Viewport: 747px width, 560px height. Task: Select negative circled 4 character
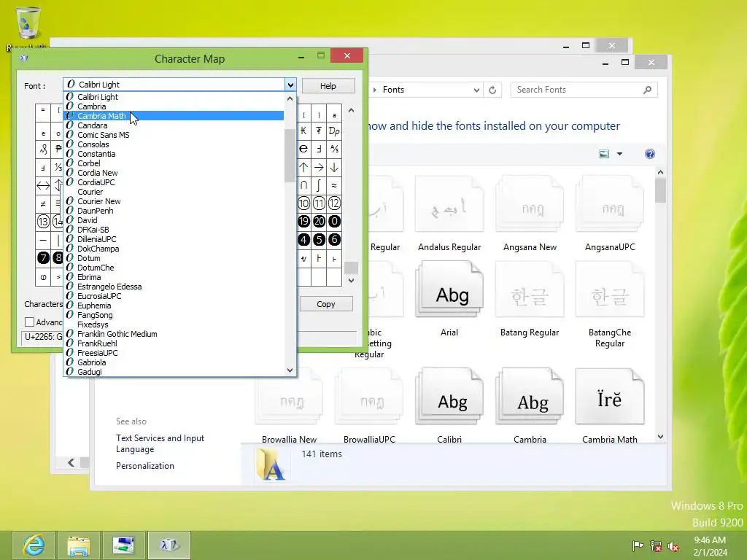click(303, 239)
